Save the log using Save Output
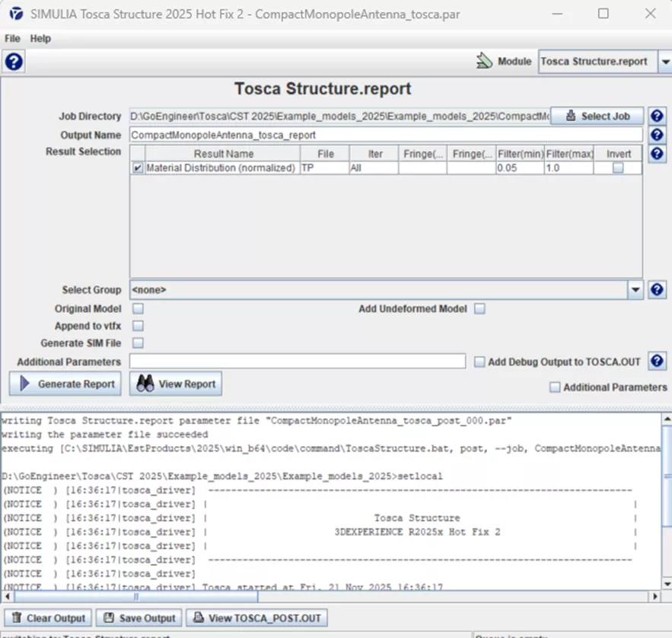Image resolution: width=672 pixels, height=638 pixels. 140,618
